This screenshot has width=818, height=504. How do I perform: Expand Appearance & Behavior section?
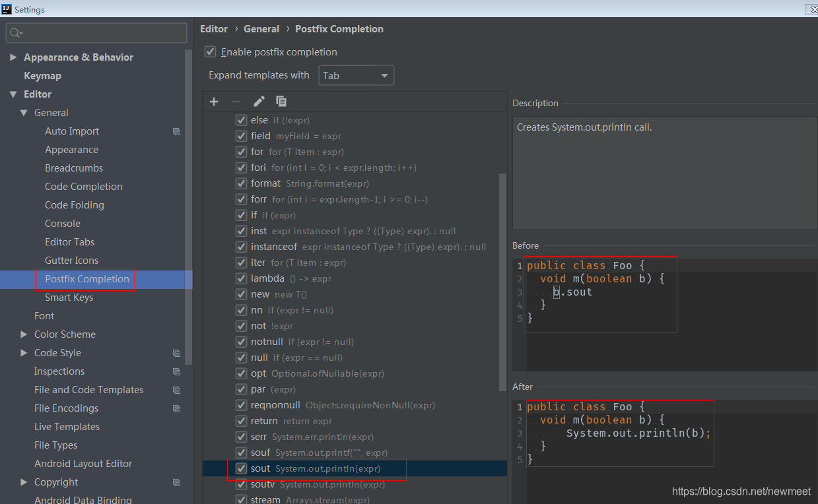click(13, 57)
